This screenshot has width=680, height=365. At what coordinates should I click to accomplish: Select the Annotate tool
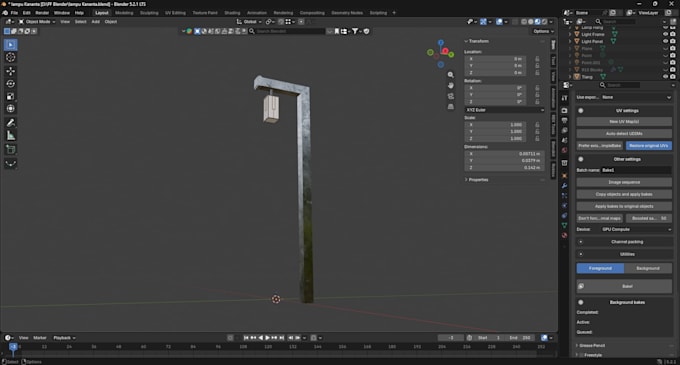pyautogui.click(x=11, y=123)
